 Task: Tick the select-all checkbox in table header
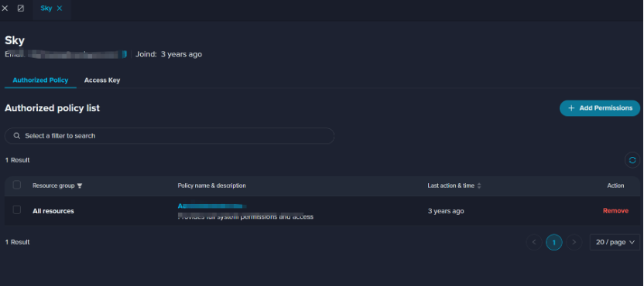point(17,185)
